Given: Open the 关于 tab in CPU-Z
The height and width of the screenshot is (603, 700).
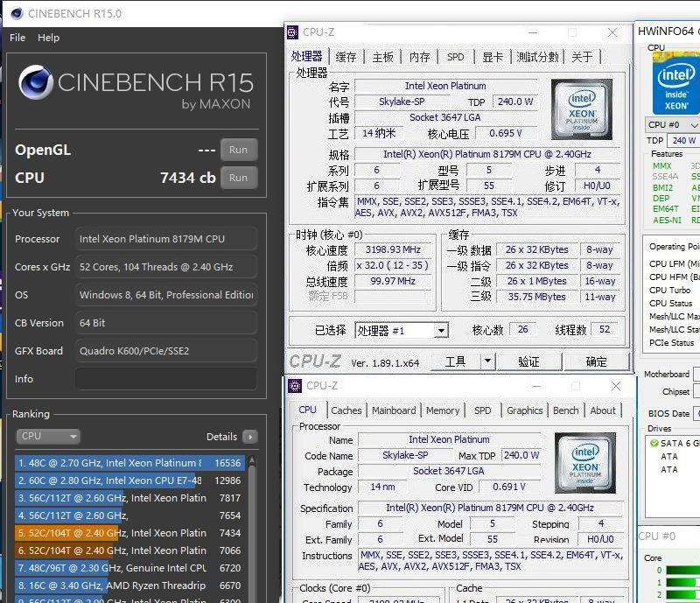Looking at the screenshot, I should click(582, 57).
